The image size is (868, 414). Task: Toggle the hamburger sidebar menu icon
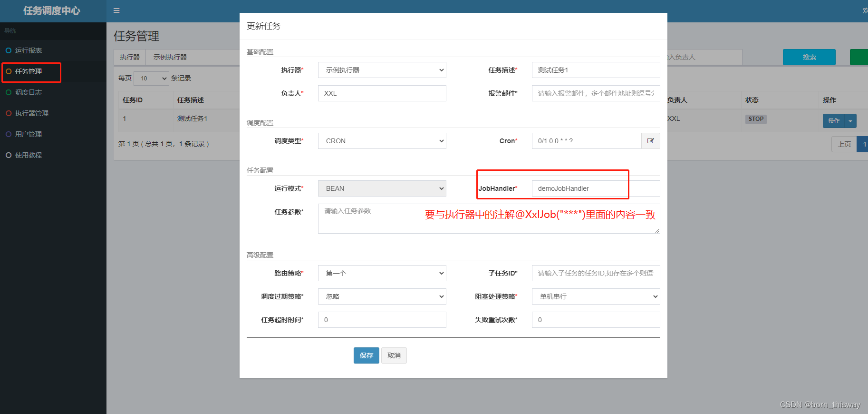[116, 10]
